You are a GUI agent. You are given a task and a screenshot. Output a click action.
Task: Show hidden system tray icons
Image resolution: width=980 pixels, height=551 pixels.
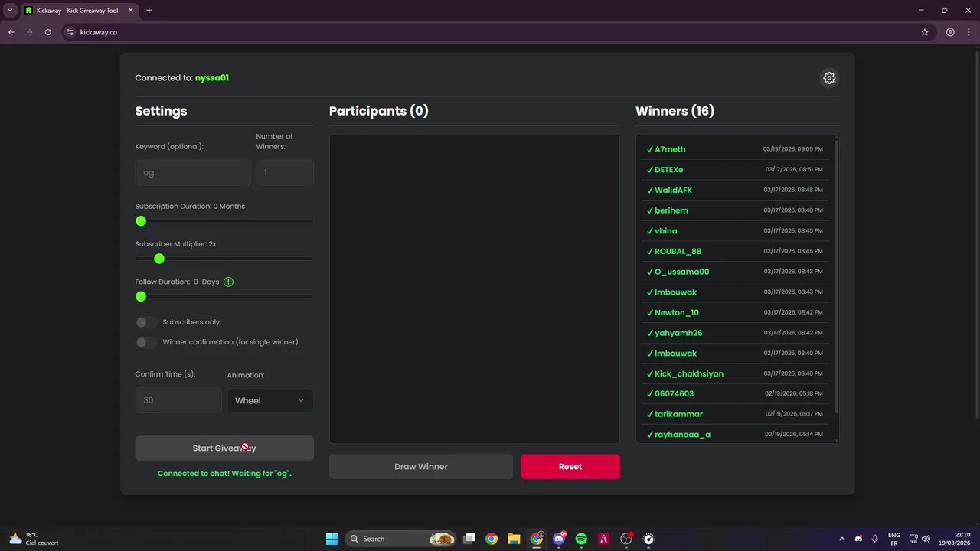842,539
